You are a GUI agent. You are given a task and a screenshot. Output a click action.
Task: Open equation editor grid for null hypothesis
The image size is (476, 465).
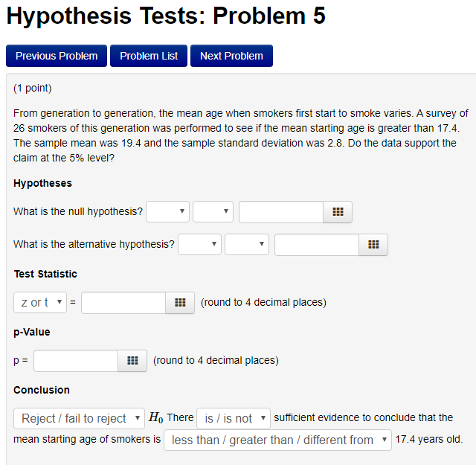pyautogui.click(x=338, y=212)
